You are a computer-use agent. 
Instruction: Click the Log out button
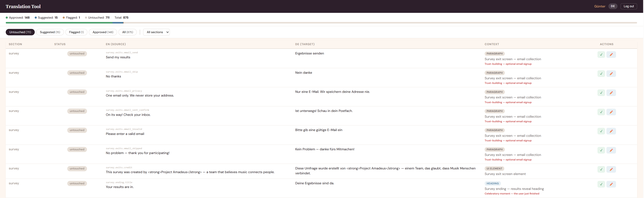629,6
